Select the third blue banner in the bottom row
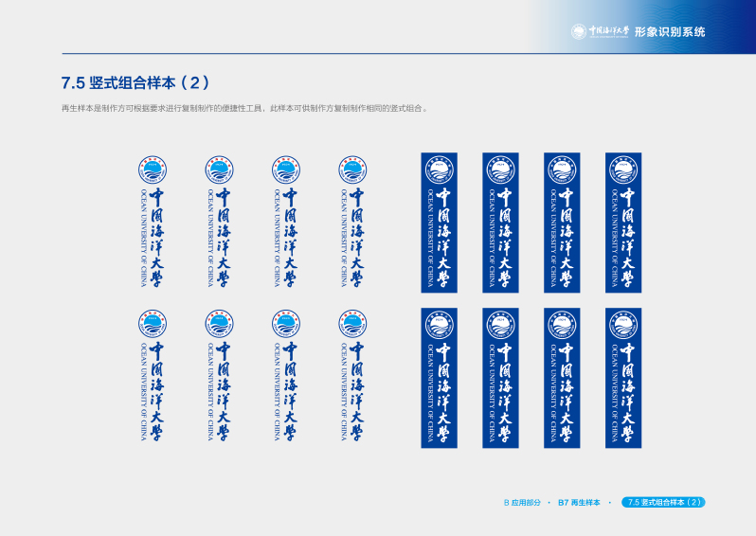This screenshot has width=756, height=536. [562, 377]
